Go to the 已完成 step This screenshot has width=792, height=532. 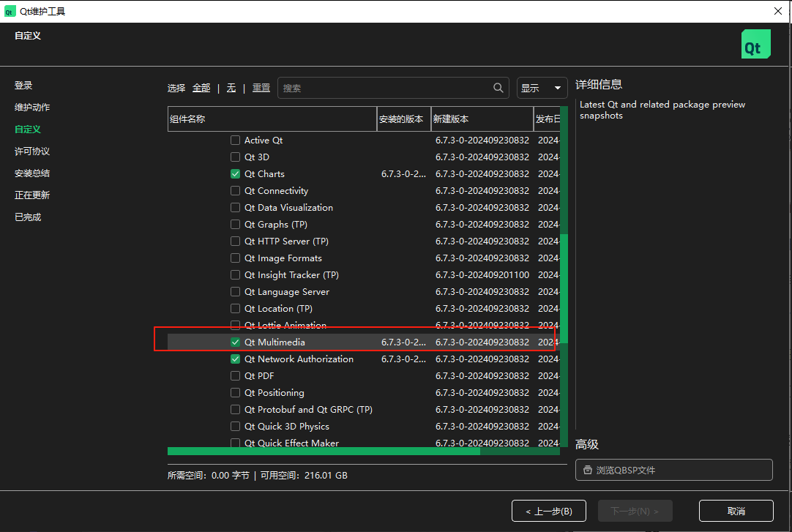click(27, 217)
